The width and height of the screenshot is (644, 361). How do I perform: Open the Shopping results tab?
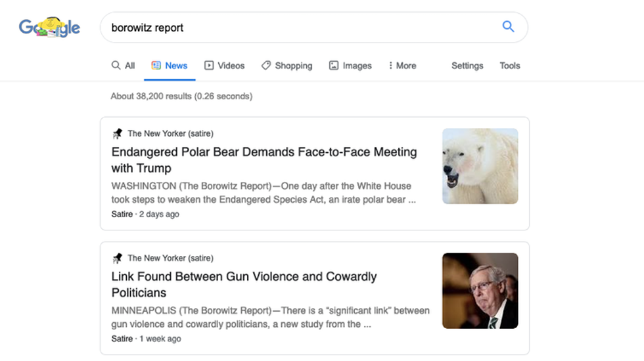click(x=287, y=66)
